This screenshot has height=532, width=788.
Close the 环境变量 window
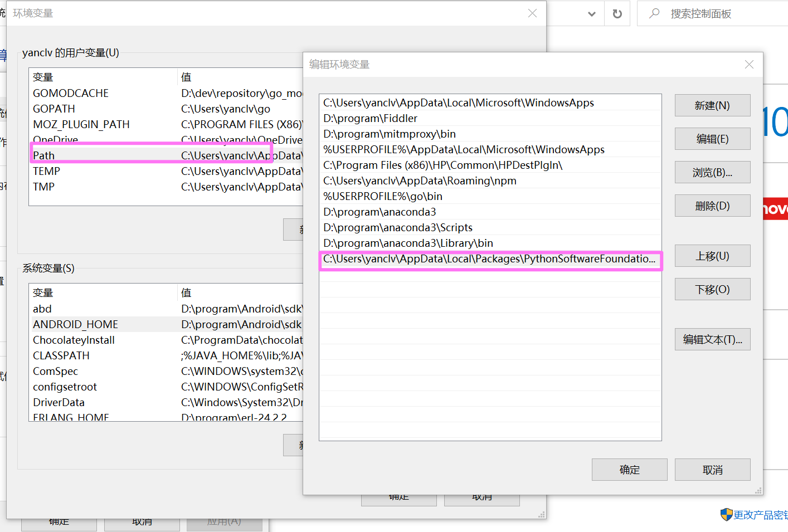(532, 13)
